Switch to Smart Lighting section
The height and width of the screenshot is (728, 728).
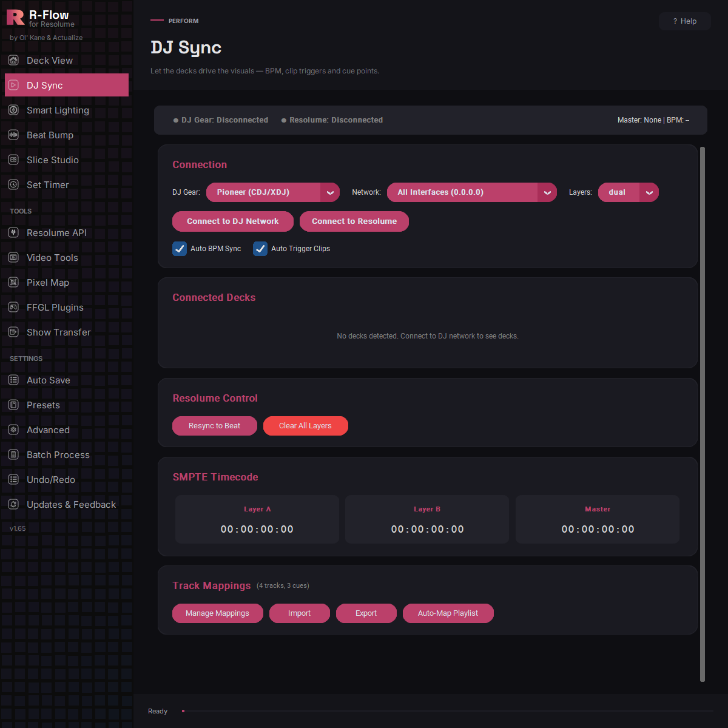[67, 110]
